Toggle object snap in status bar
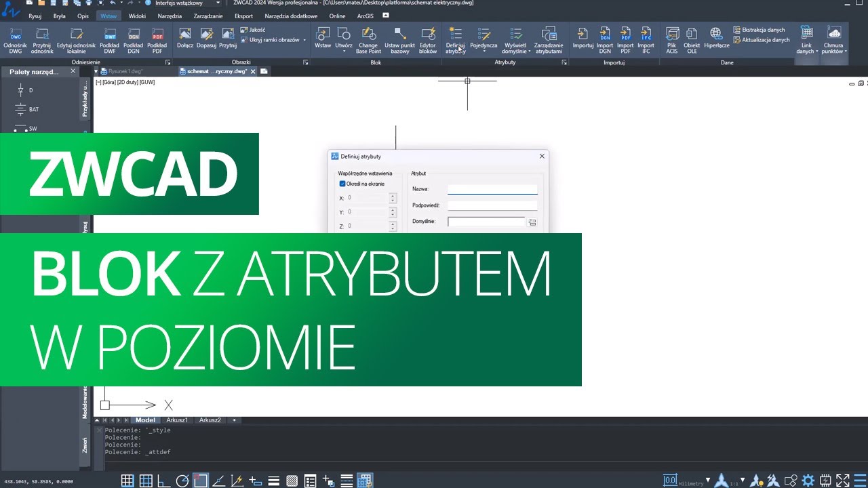The width and height of the screenshot is (868, 488). (x=200, y=481)
